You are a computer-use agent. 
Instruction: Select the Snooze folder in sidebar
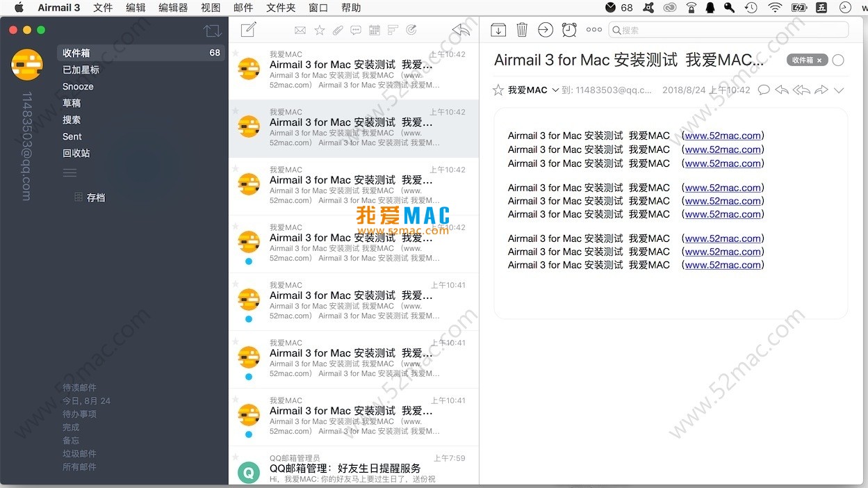coord(78,86)
